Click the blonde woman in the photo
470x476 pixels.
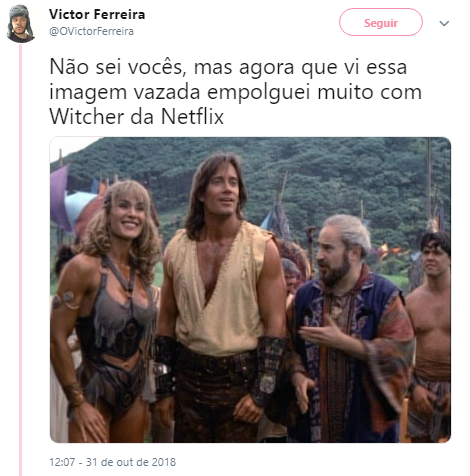point(106,310)
